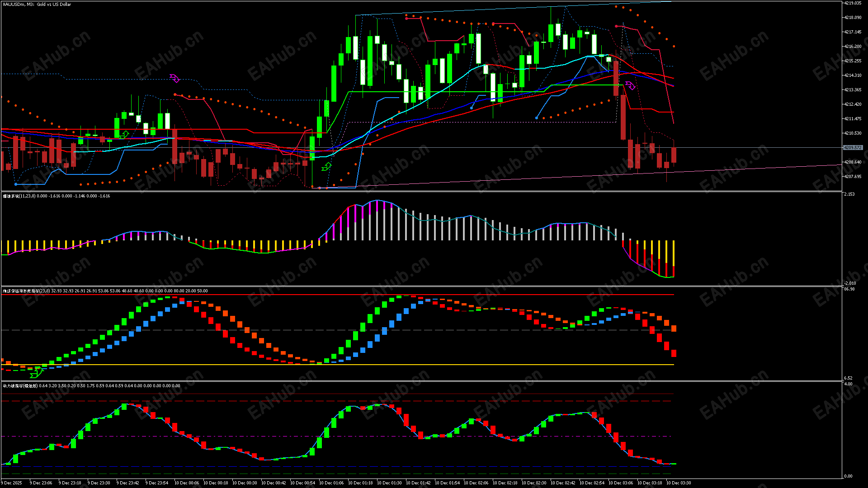Click the 9 Dec 2025 date label
Viewport: 868px width, 488px height.
[12, 483]
